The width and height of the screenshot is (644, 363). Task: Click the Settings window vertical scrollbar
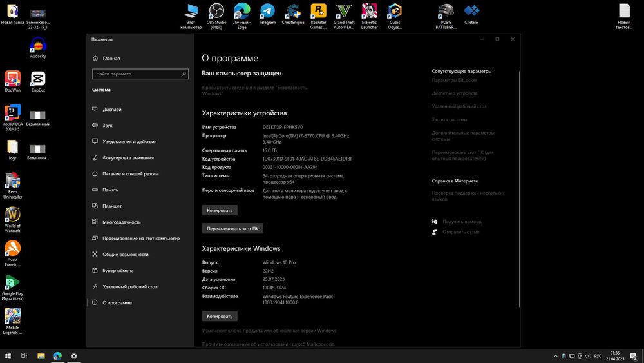(x=520, y=189)
